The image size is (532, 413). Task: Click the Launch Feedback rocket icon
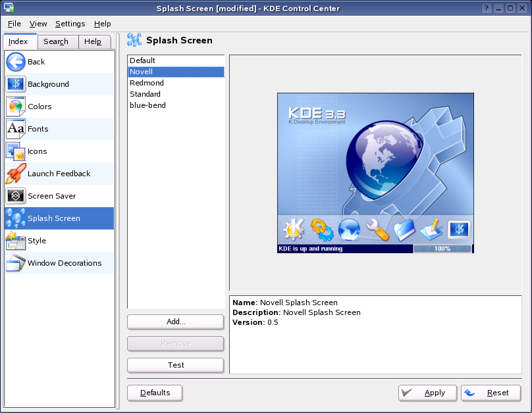point(16,174)
